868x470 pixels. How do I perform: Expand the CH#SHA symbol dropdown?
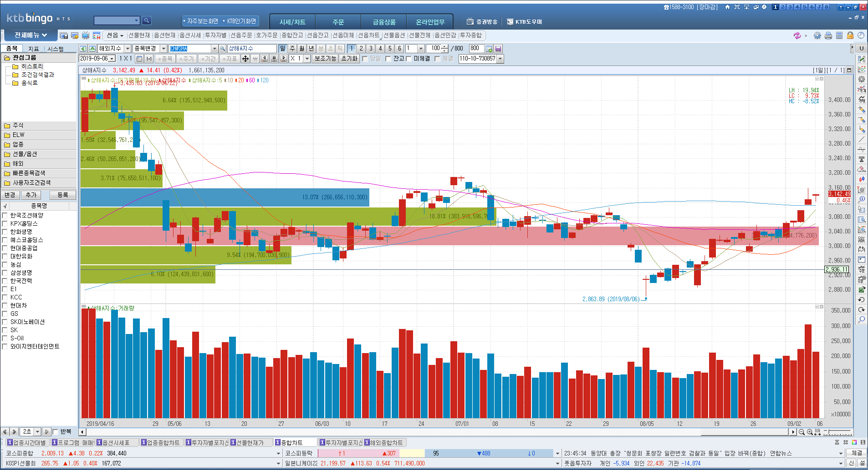click(x=214, y=48)
